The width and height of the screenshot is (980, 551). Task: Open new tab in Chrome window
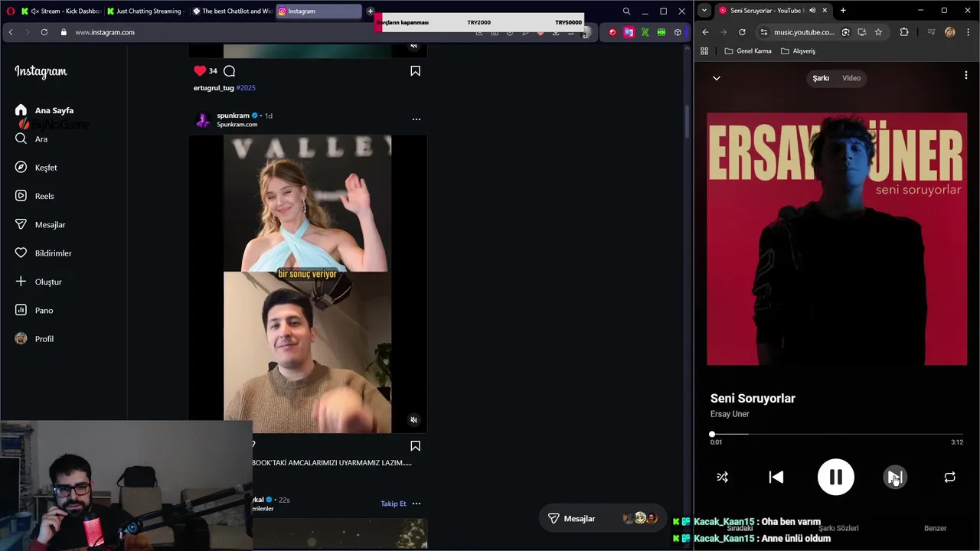pos(843,11)
